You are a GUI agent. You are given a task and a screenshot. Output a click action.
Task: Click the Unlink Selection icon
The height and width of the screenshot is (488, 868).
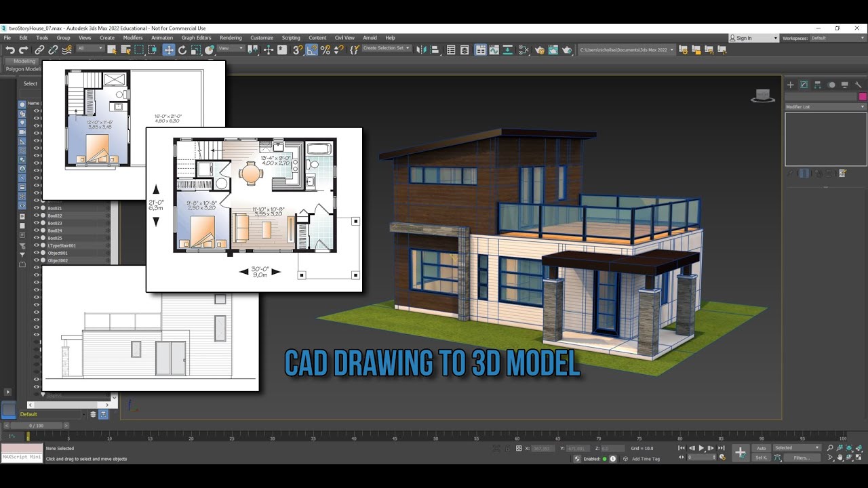point(53,49)
